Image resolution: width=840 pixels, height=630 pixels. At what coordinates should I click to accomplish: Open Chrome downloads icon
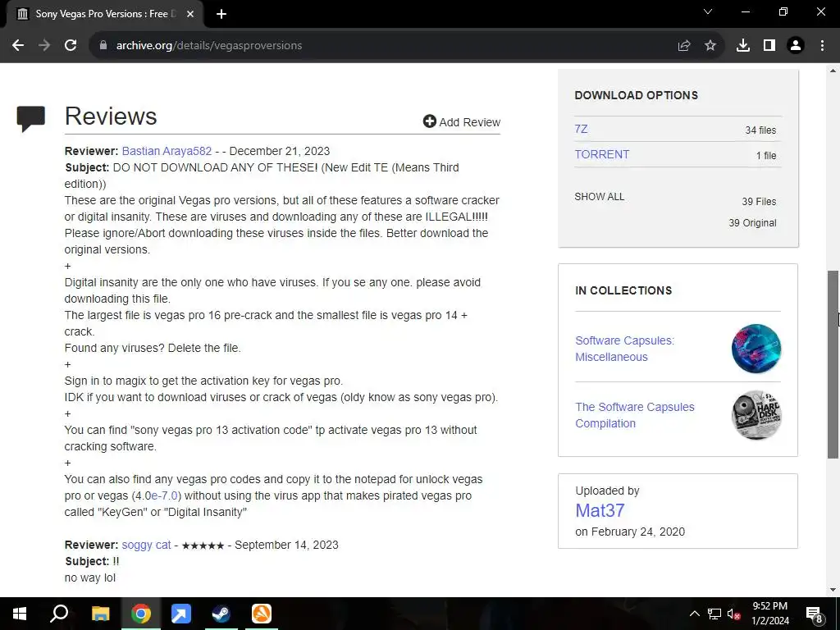tap(743, 46)
